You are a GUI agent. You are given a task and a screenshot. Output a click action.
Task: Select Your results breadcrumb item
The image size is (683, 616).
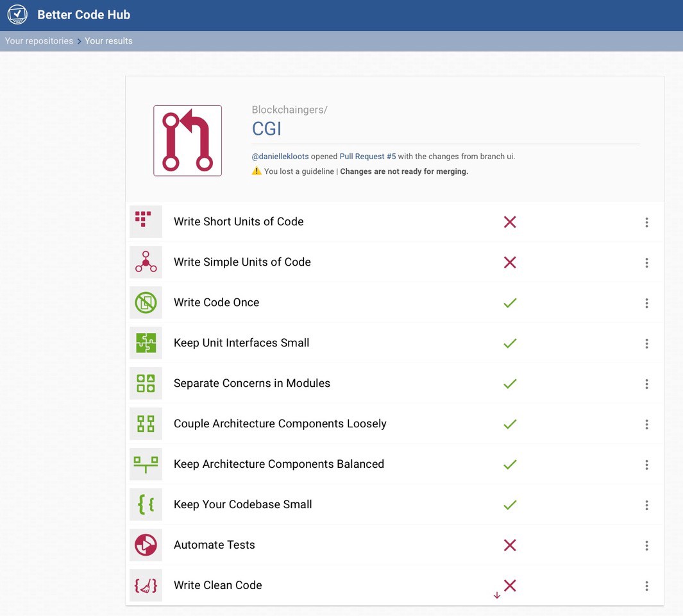108,40
